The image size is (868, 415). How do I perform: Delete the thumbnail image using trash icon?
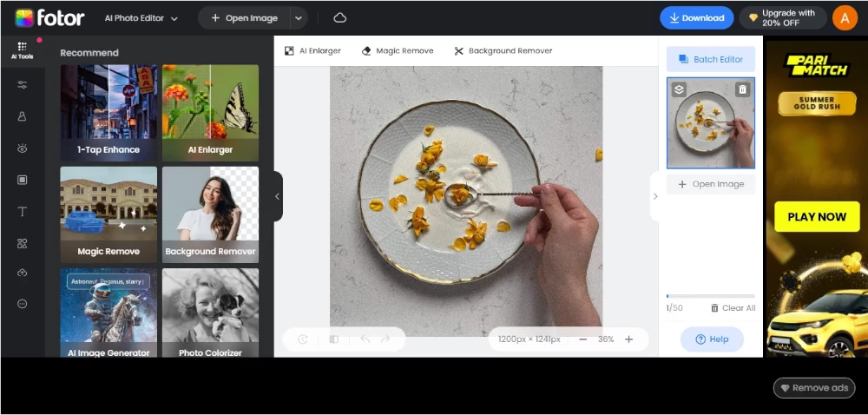[741, 89]
